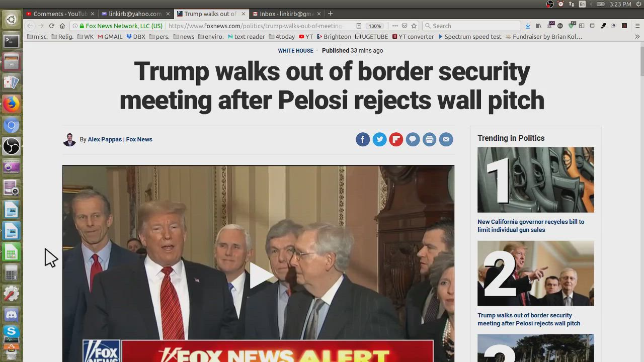Share article on Twitter

click(x=379, y=139)
